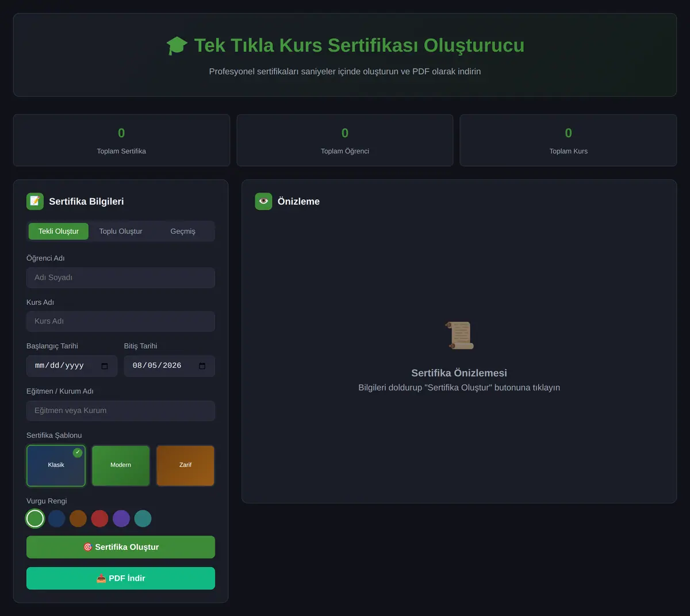Viewport: 690px width, 616px height.
Task: Click the scroll icon in the preview area
Action: tap(459, 336)
